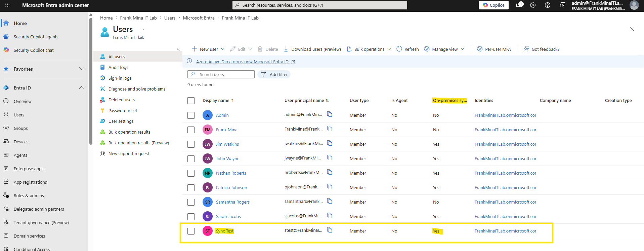Check the Jim Watkins row checkbox
Screen dimensions: 644x251
191,144
